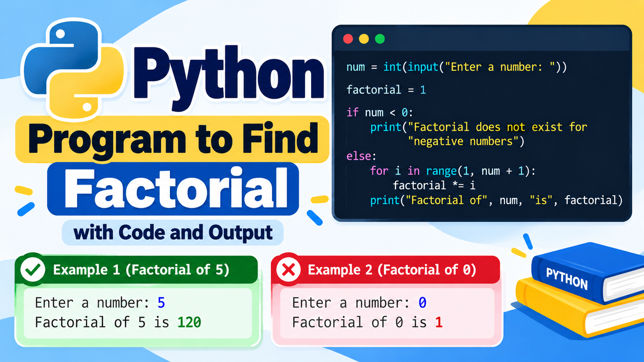Click the green checkmark icon on Example 1

pyautogui.click(x=33, y=270)
